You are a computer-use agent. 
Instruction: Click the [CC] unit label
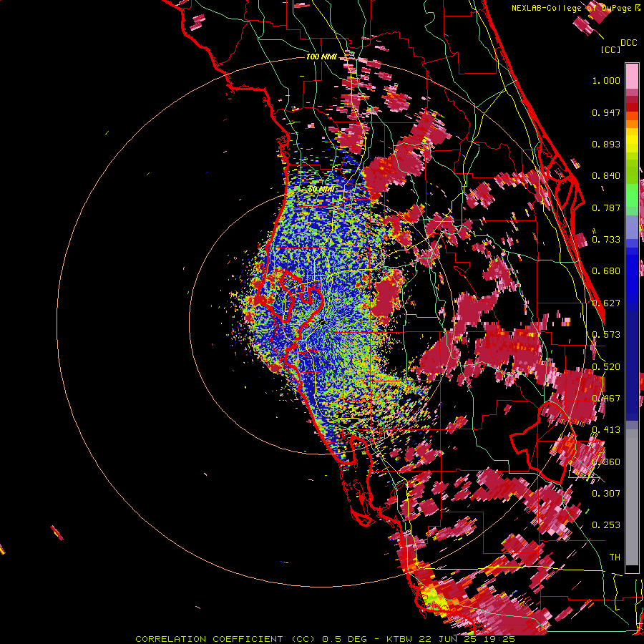[610, 49]
